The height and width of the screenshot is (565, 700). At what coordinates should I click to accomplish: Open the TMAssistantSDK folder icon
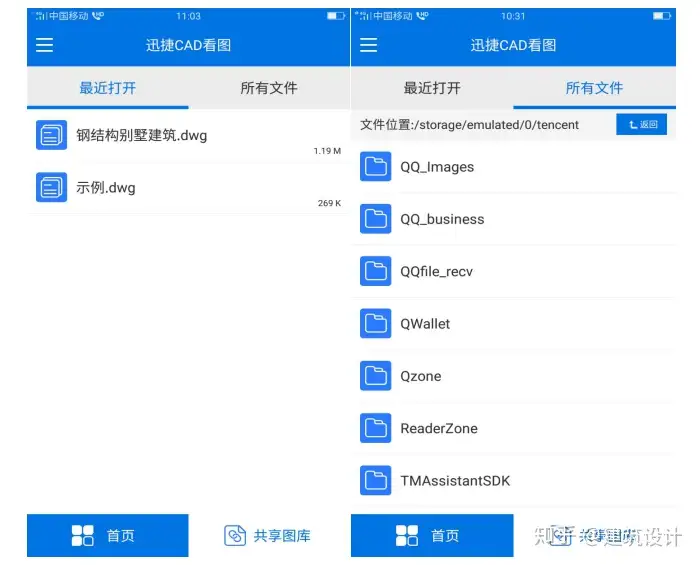(x=375, y=481)
